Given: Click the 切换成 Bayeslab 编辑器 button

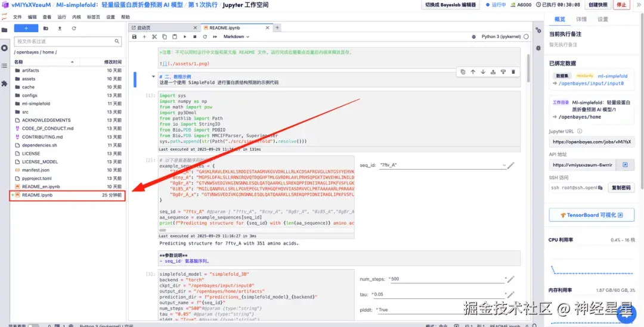Looking at the screenshot, I should pyautogui.click(x=451, y=5).
